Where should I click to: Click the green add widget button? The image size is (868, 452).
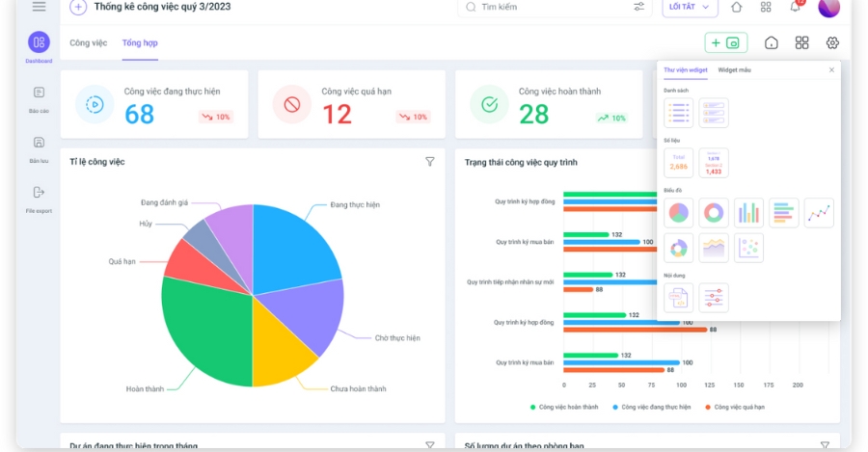(725, 42)
